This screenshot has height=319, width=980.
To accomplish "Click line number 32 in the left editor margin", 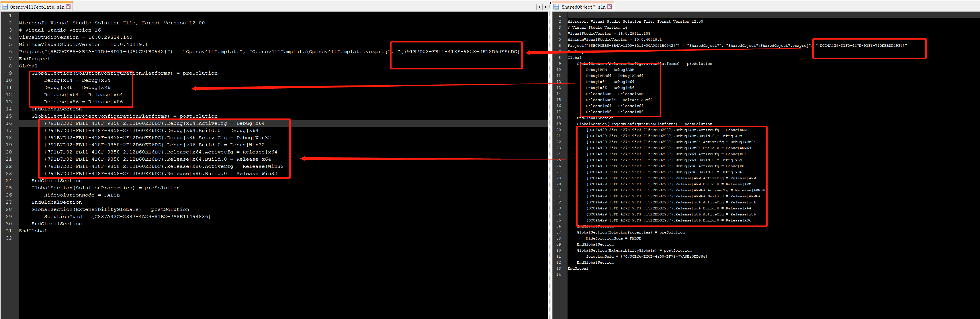I will pos(9,238).
